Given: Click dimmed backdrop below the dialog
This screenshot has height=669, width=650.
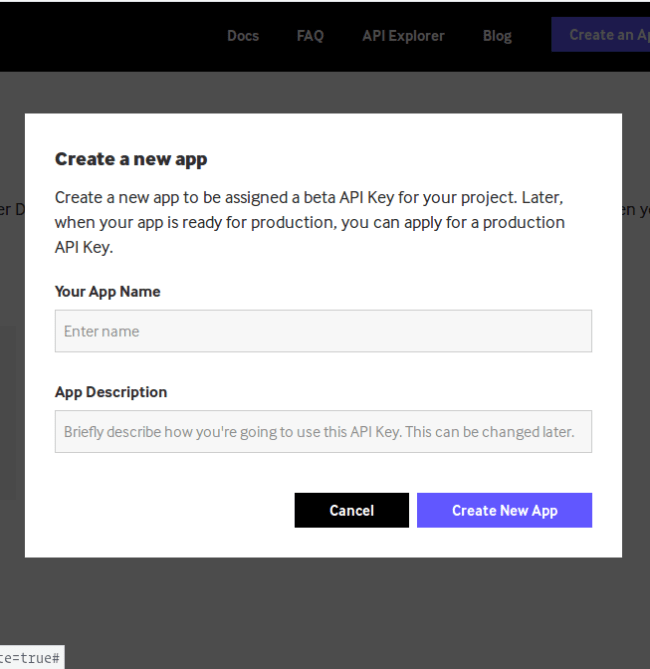Looking at the screenshot, I should point(323,610).
